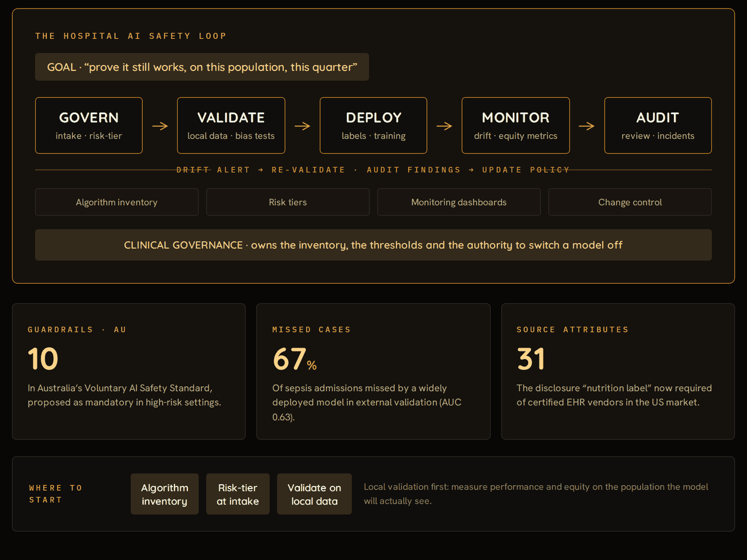This screenshot has height=560, width=747.
Task: Click the CLINICAL GOVERNANCE banner
Action: click(x=373, y=245)
